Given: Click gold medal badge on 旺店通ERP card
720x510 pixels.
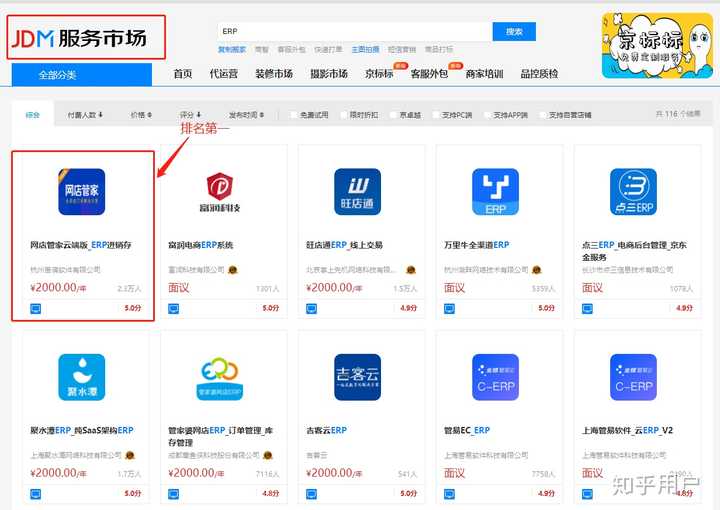Looking at the screenshot, I should 411,270.
